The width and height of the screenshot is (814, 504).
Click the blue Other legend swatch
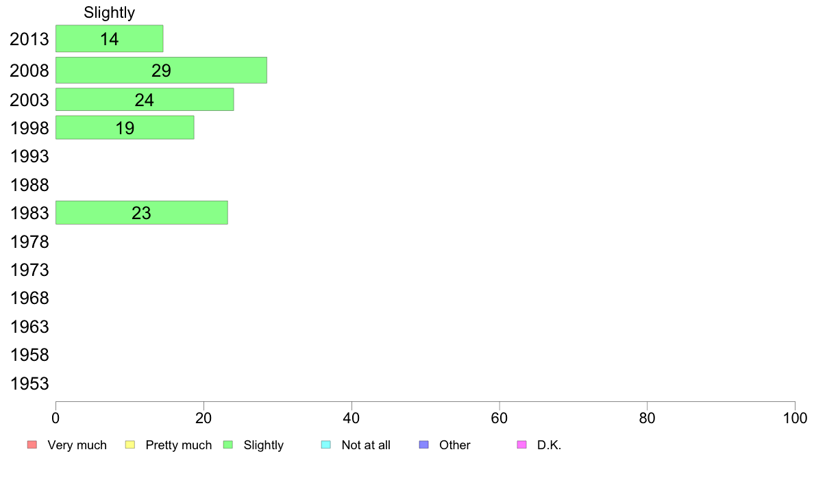[424, 445]
